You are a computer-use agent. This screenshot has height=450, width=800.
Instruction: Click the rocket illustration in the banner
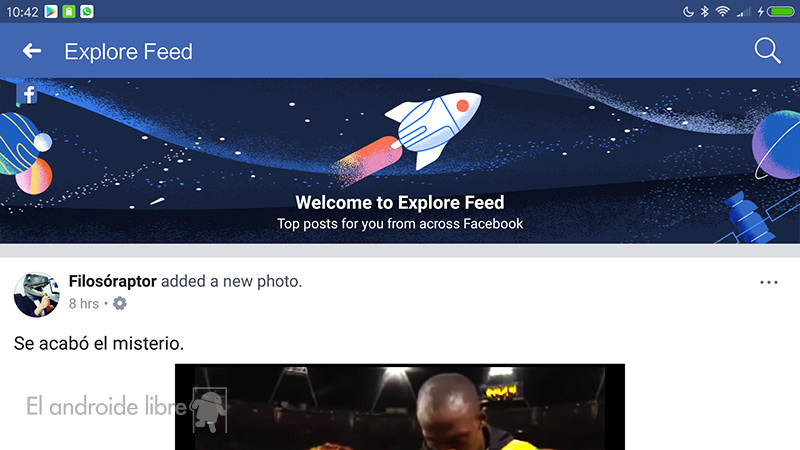pyautogui.click(x=408, y=138)
